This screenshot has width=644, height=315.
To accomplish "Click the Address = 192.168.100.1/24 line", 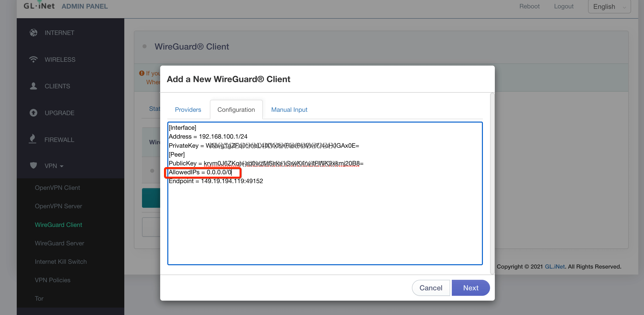I will (208, 136).
